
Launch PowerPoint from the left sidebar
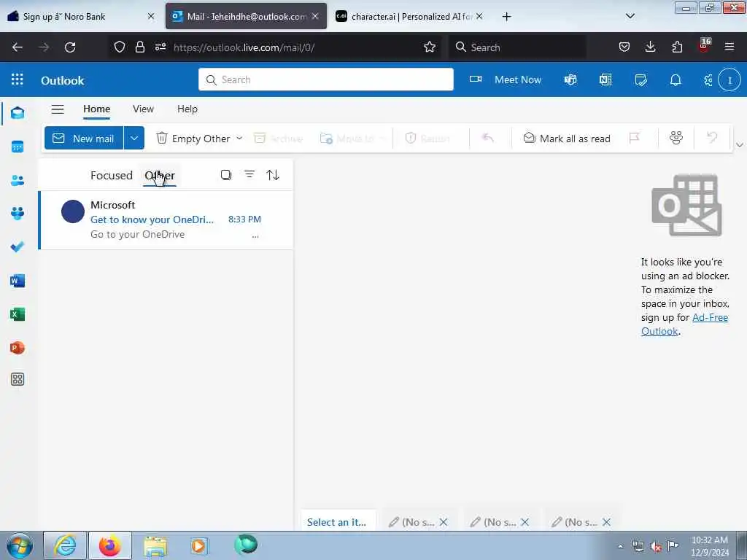18,348
